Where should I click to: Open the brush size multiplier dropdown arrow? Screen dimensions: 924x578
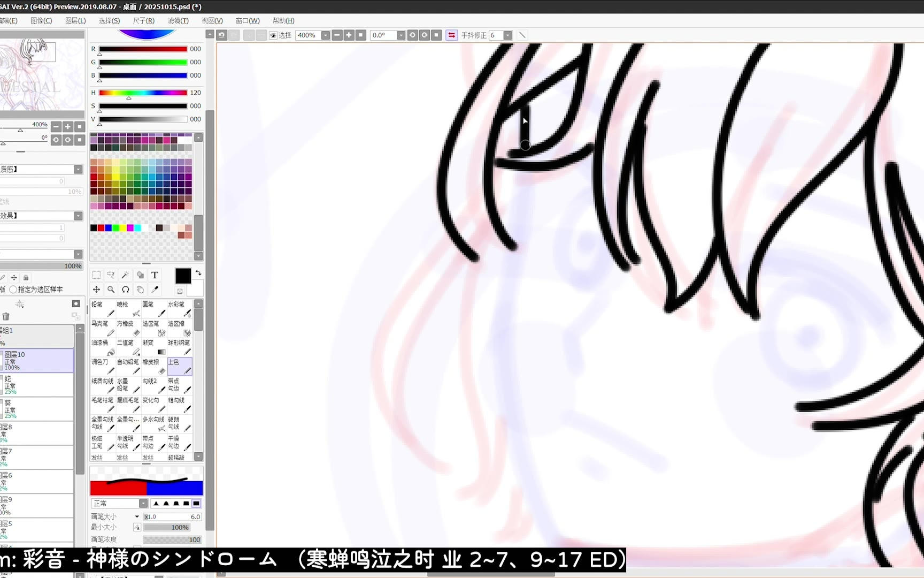coord(137,516)
